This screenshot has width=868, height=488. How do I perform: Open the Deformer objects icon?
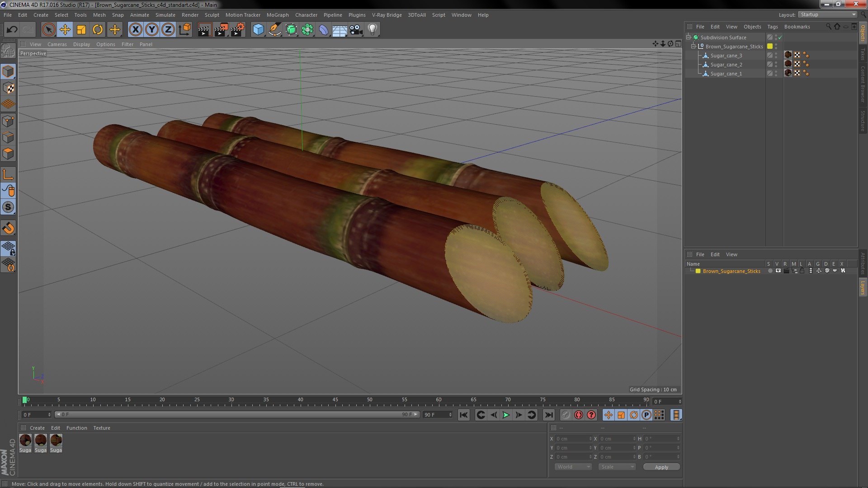324,30
